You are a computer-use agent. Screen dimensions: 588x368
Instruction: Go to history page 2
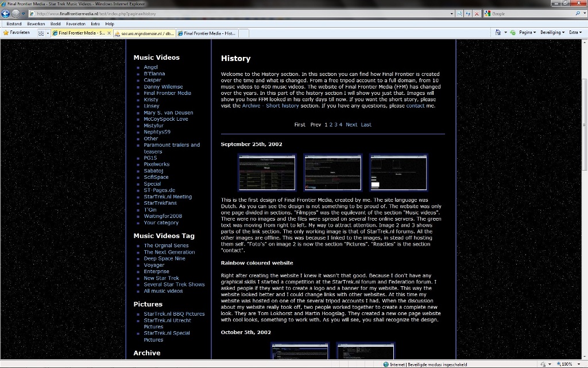pos(331,125)
